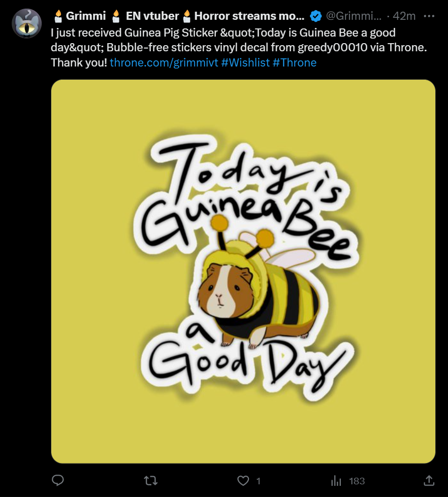Click the @Grimmi handle text
448x497 pixels.
tap(354, 16)
